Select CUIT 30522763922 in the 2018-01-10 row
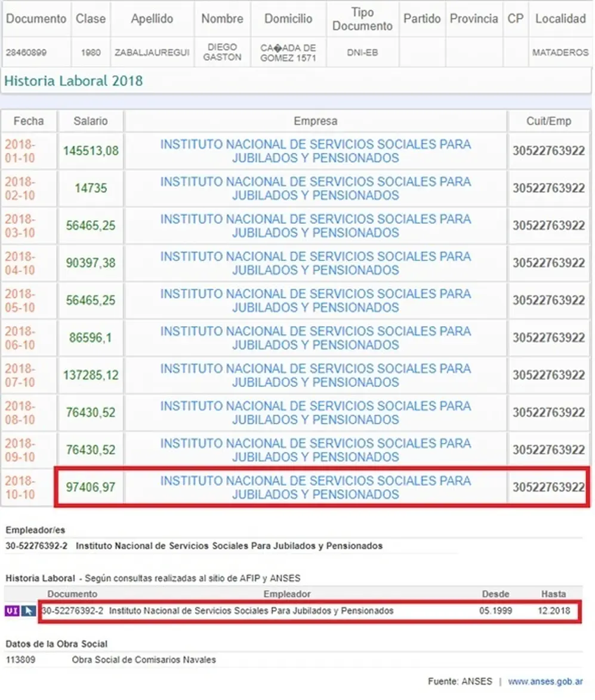 click(548, 151)
